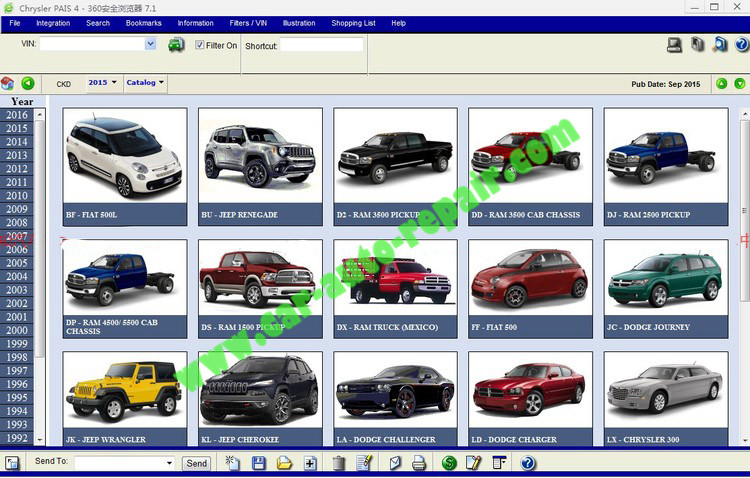This screenshot has height=478, width=750.
Task: Click the envelope mail icon in bottom toolbar
Action: pos(395,463)
